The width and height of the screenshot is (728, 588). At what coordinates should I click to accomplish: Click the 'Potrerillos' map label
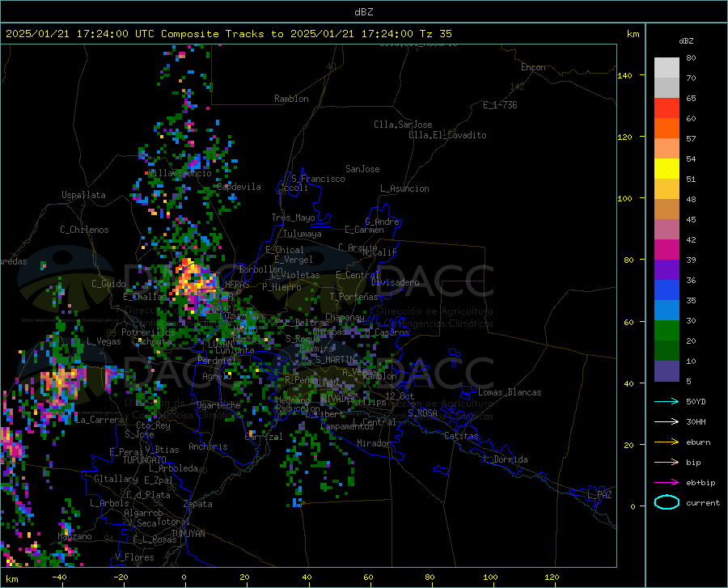148,332
